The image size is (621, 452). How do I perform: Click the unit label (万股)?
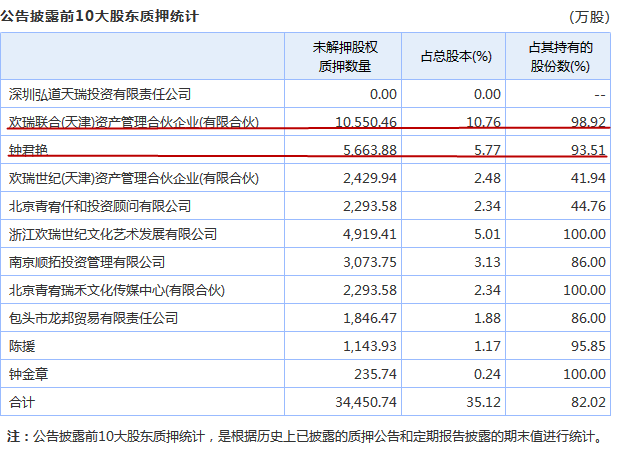(x=589, y=17)
